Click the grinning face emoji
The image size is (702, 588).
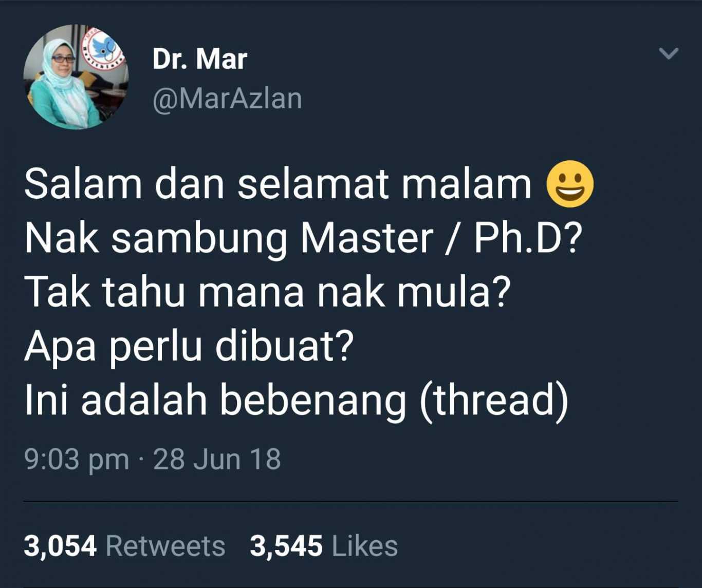(x=569, y=184)
